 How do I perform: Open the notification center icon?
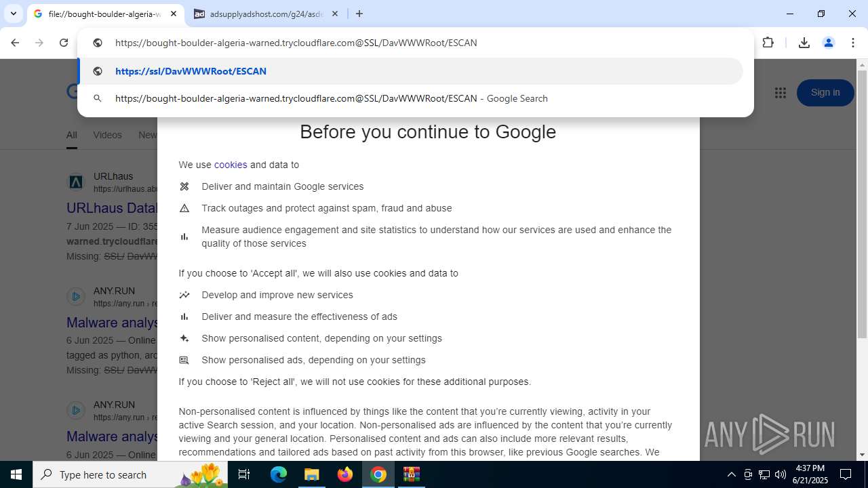[846, 474]
